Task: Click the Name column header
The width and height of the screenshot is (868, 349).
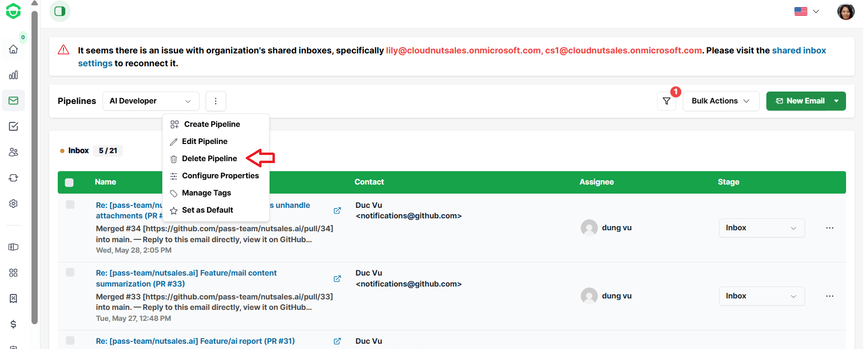Action: pos(105,182)
